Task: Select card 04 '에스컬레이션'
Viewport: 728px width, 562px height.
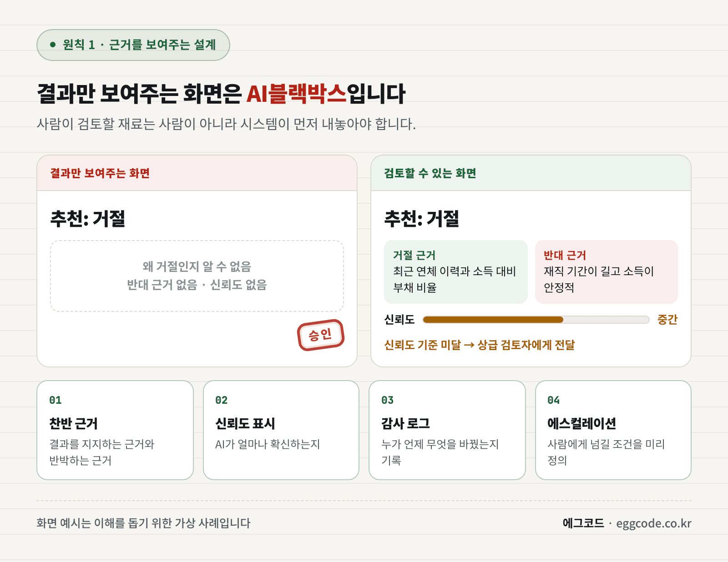Action: pyautogui.click(x=613, y=430)
